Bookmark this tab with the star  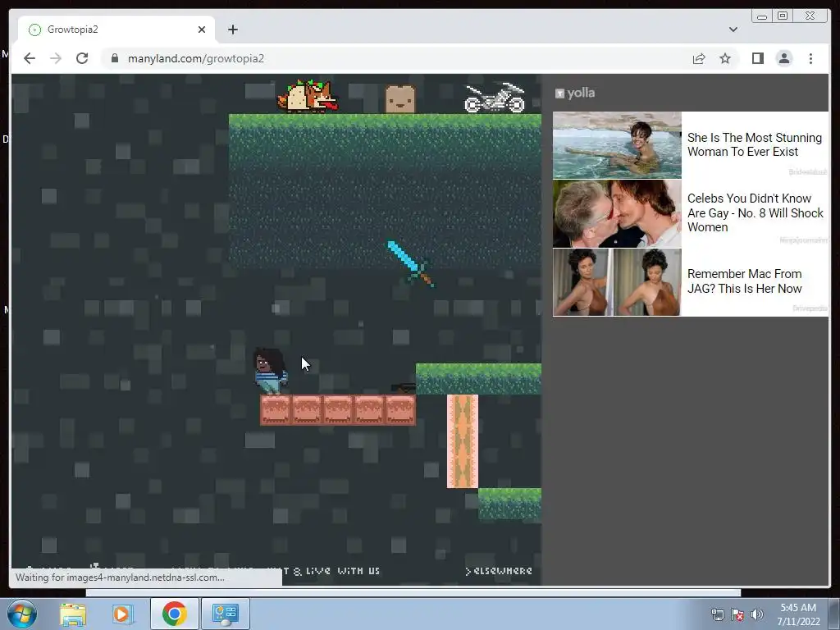coord(725,58)
